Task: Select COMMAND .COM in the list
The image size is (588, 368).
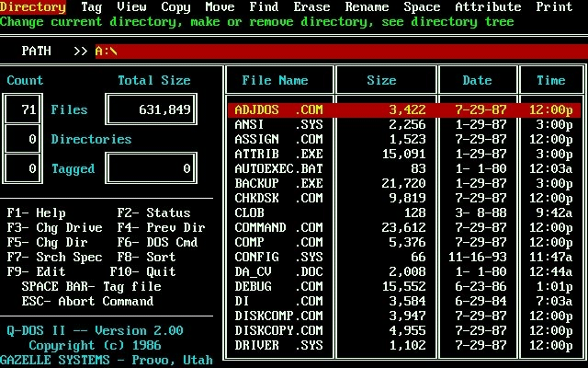Action: (404, 227)
